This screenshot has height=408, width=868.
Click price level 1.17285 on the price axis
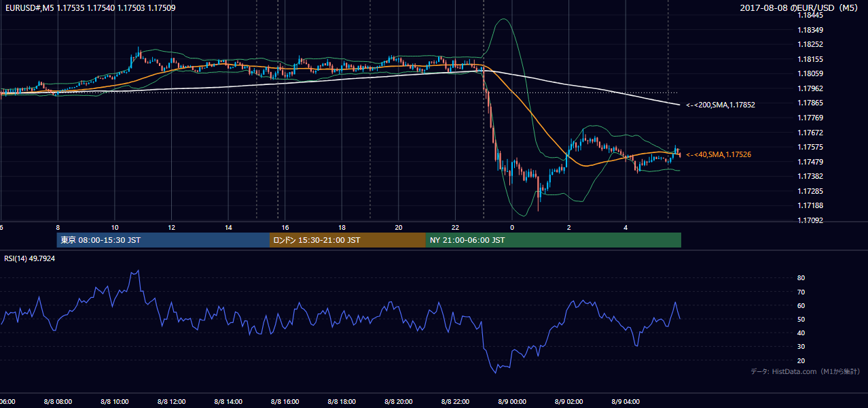tap(810, 191)
